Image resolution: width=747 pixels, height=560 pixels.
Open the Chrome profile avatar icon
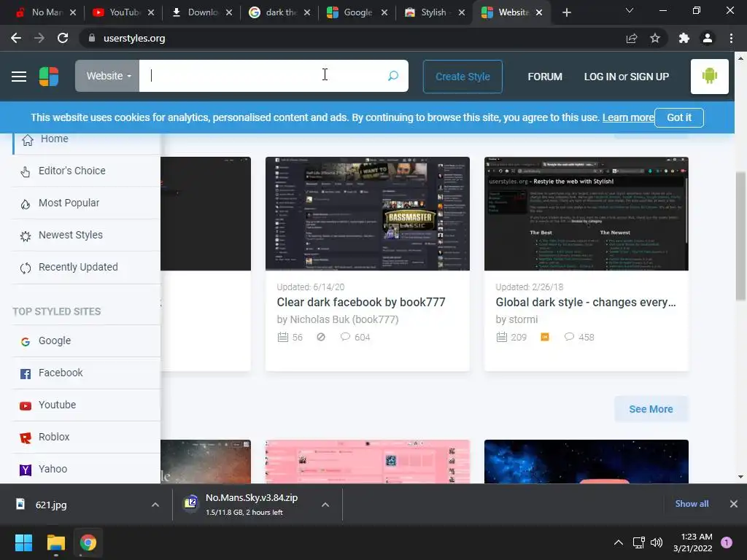click(708, 38)
